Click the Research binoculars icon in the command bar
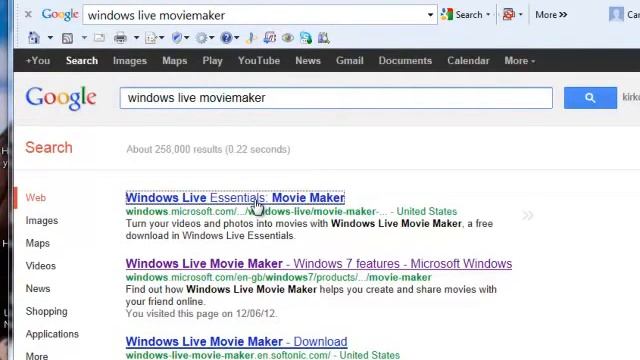Screen dimensions: 640x360 324,38
